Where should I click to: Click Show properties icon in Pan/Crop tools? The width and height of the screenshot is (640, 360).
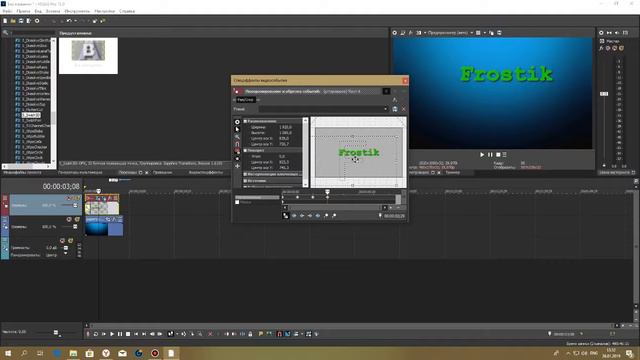point(237,122)
